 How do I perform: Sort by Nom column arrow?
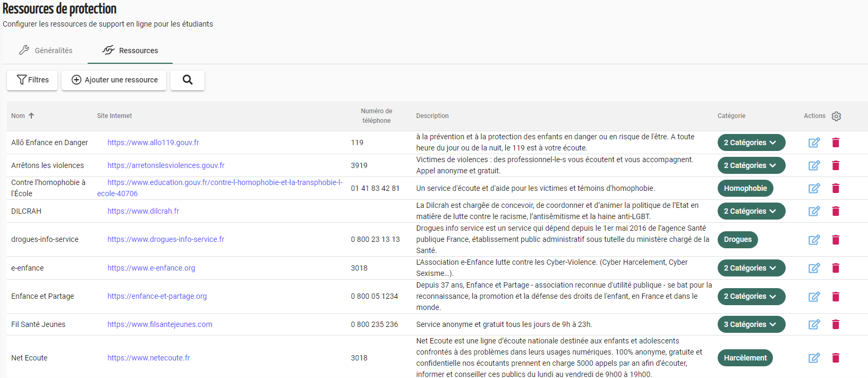click(31, 115)
